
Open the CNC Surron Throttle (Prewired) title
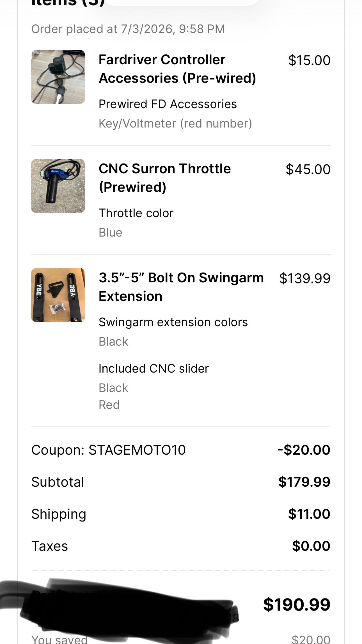pyautogui.click(x=165, y=178)
